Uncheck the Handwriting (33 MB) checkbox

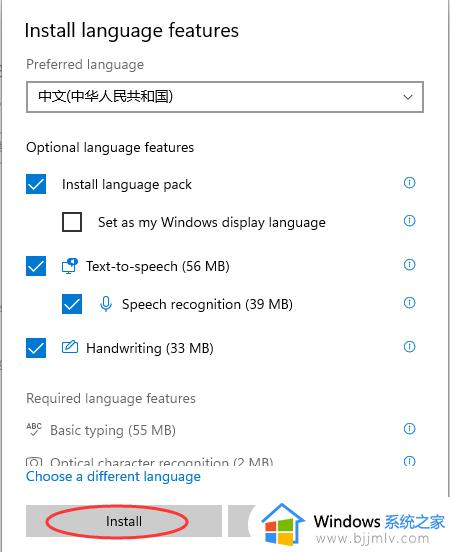(36, 348)
